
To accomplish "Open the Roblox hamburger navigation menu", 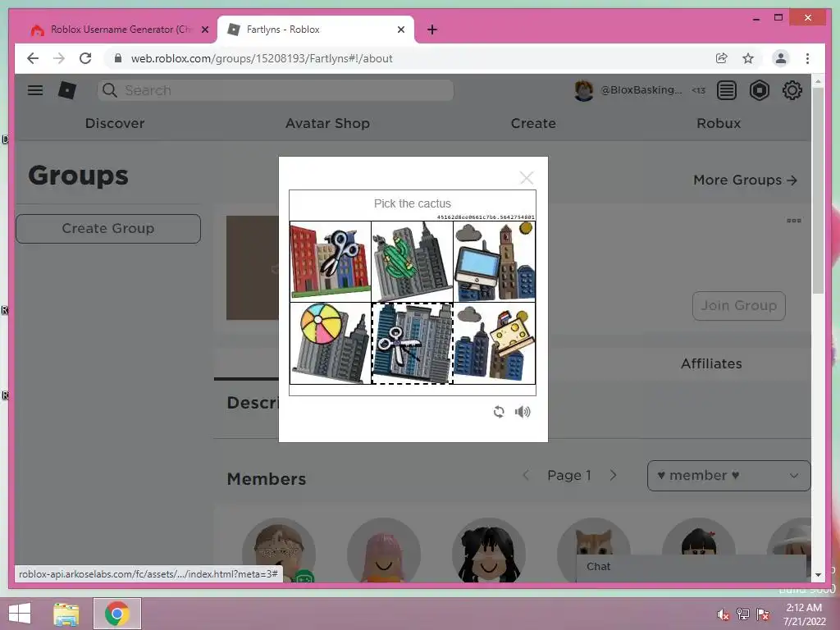I will (x=35, y=90).
